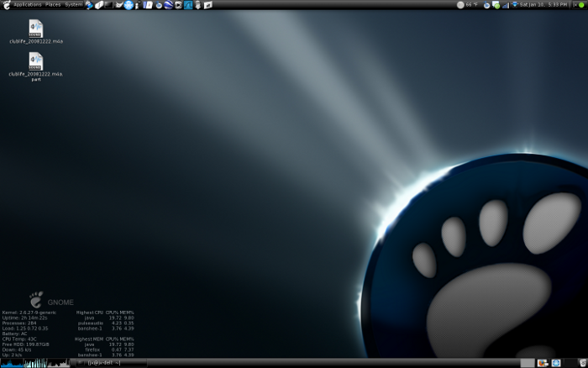Click the Dropbox-like blue tray icon
588x368 pixels.
pos(514,5)
